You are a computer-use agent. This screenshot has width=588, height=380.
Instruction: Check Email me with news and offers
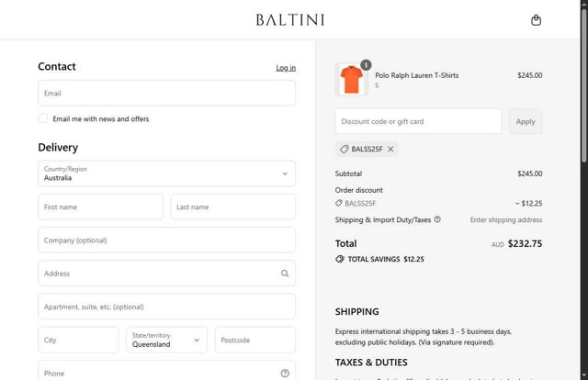(x=43, y=118)
